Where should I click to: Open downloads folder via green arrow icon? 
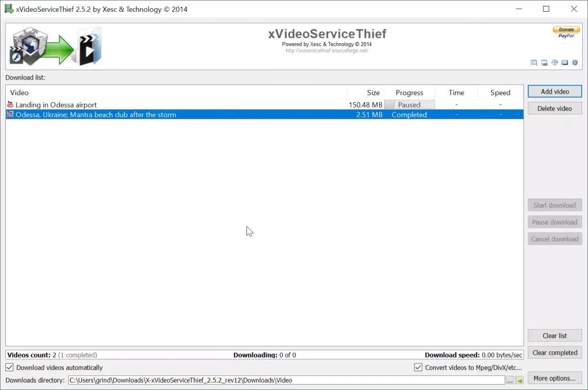(519, 380)
